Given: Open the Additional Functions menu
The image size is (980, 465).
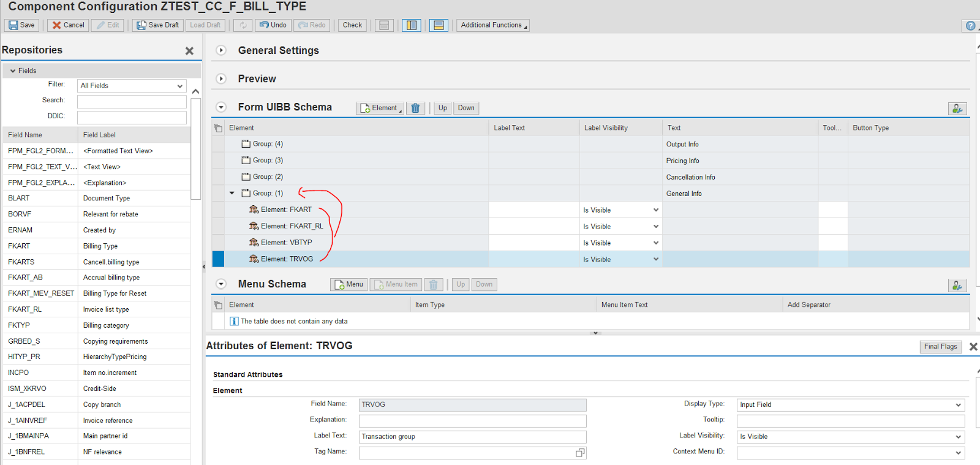Looking at the screenshot, I should (x=492, y=25).
